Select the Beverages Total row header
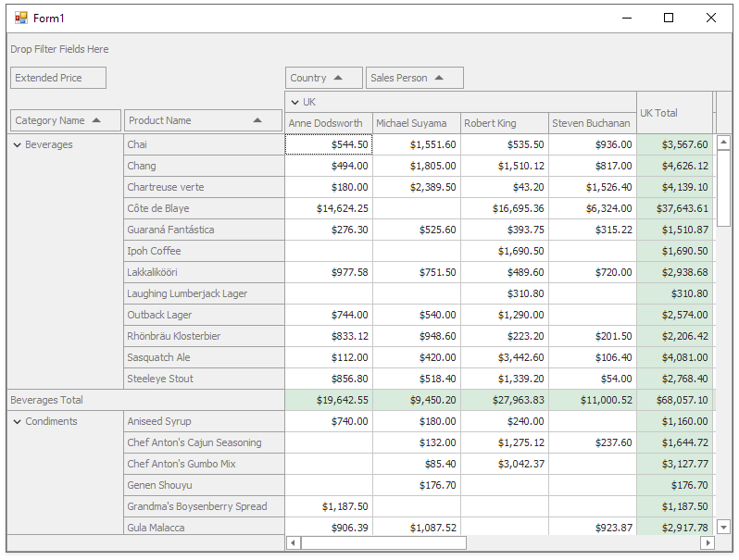 pos(145,400)
